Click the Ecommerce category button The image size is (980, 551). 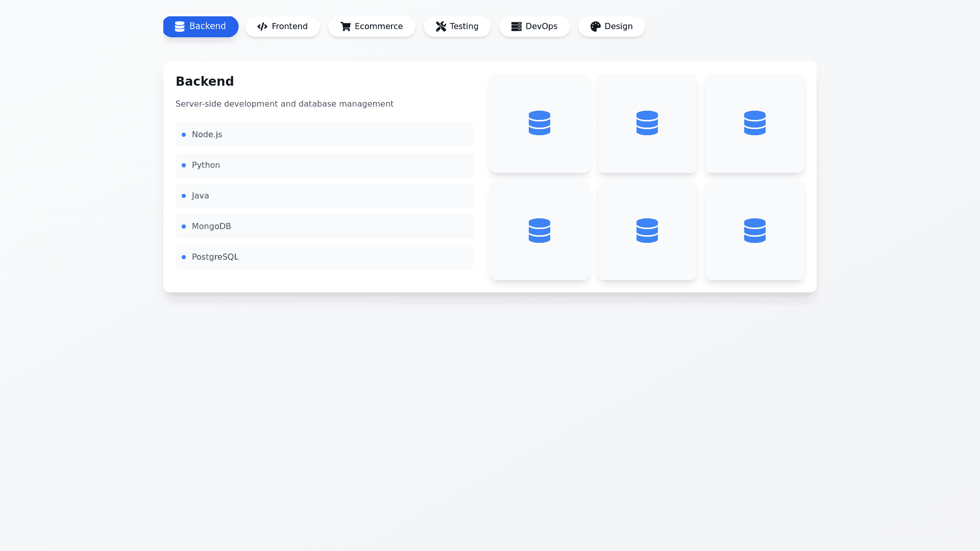[x=372, y=26]
